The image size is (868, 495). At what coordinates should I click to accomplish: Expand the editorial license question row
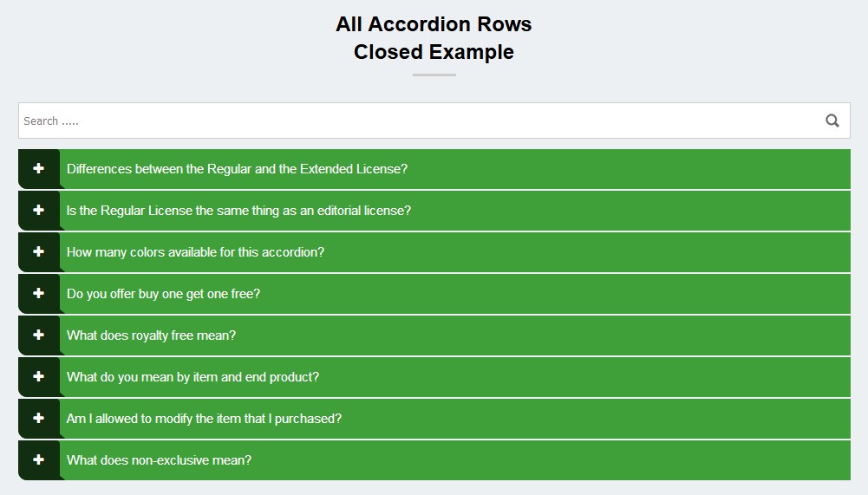(x=238, y=211)
